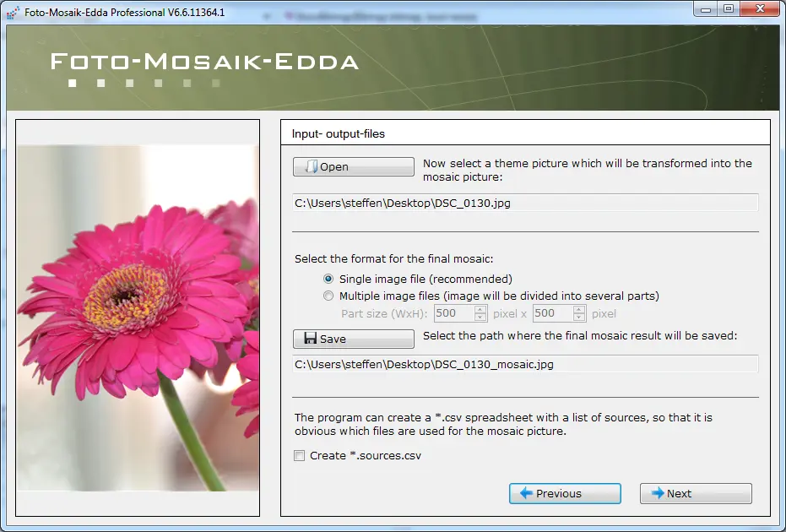This screenshot has height=532, width=786.
Task: Decrease part height with down arrow
Action: 579,318
